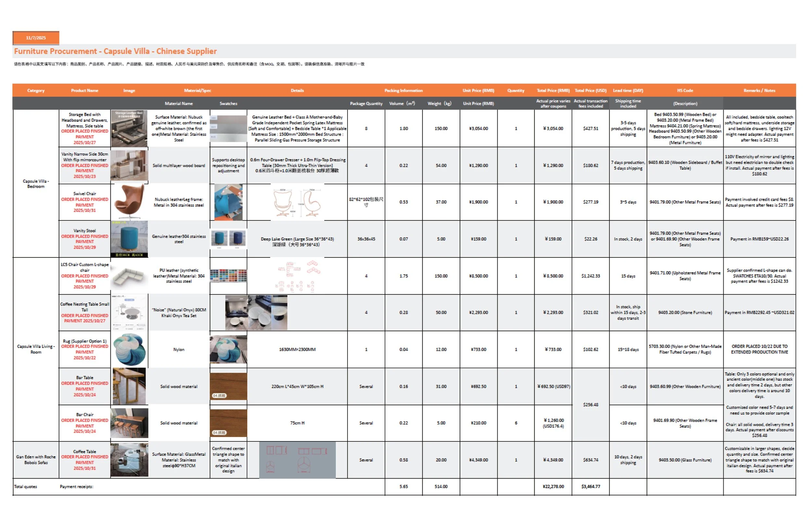Select the grand total $3,464.77 cell
The width and height of the screenshot is (812, 526).
coord(590,486)
